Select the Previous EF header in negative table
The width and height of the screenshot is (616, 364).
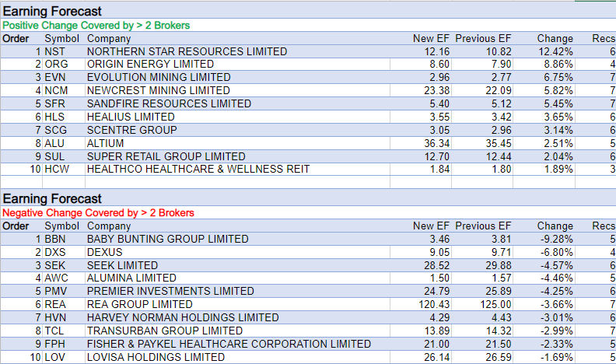coord(483,226)
